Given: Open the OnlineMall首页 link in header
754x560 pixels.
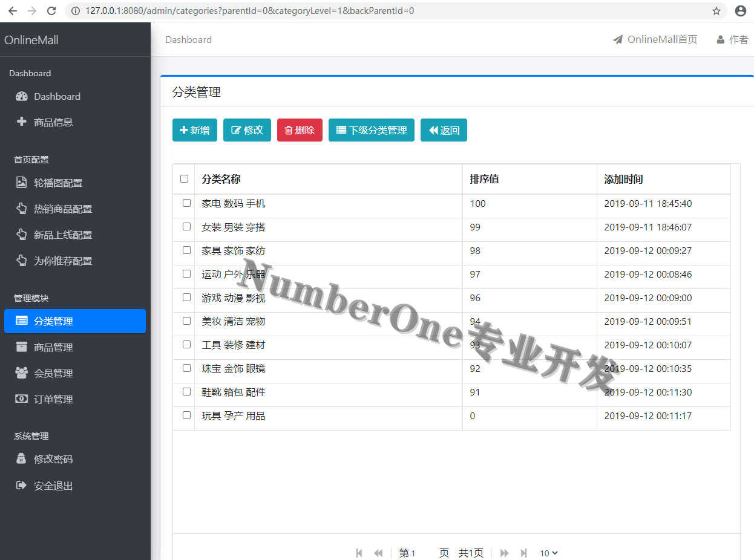Looking at the screenshot, I should tap(655, 39).
